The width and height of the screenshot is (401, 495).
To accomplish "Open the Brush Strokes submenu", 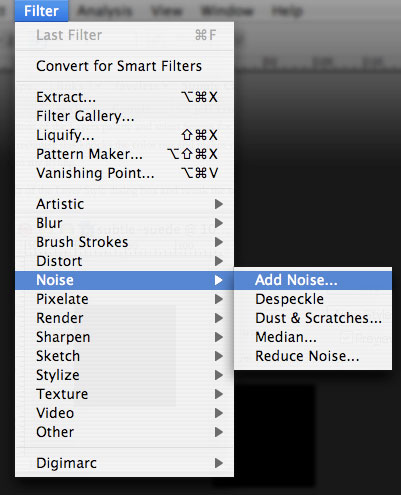I will [124, 242].
